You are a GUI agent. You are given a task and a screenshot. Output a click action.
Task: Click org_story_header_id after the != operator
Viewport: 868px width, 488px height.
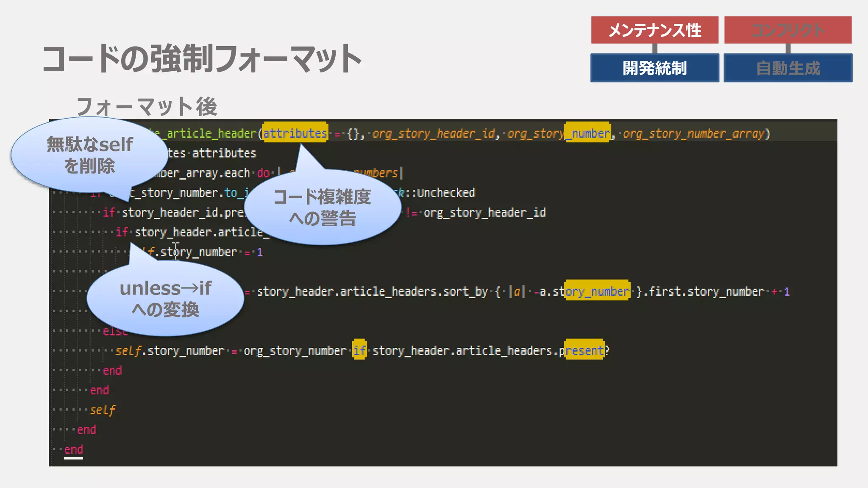coord(484,213)
